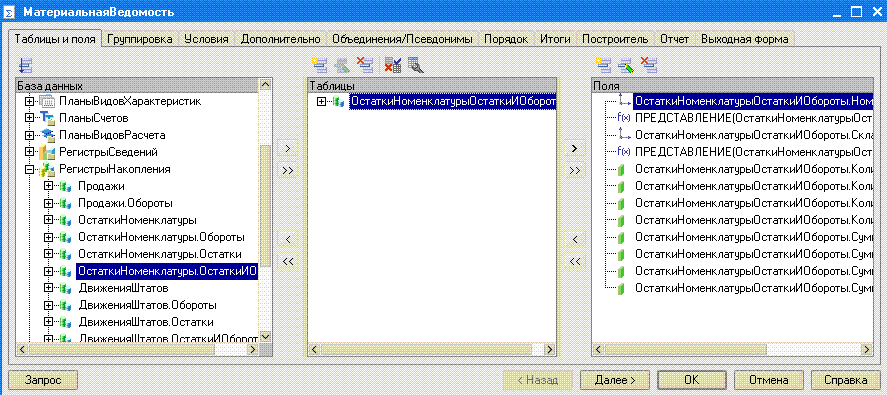Click the ПланыСчетов node icon
Viewport: 887px width, 395px height.
(48, 118)
